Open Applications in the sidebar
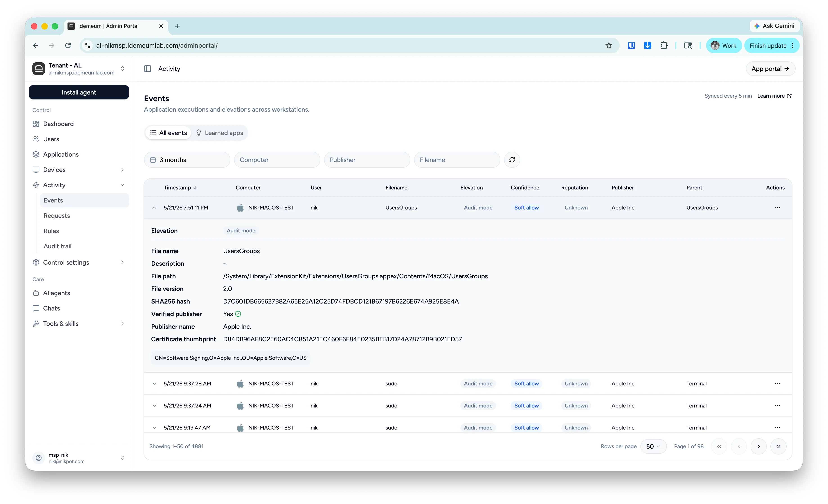Viewport: 828px width, 504px height. point(79,154)
